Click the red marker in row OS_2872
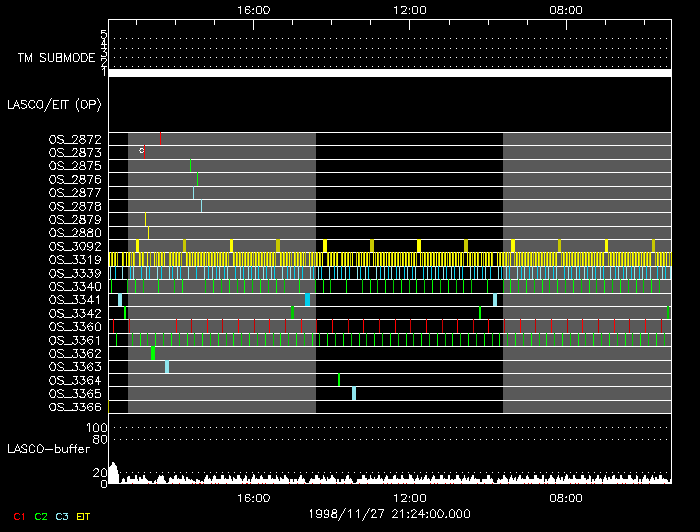The height and width of the screenshot is (532, 700). (160, 138)
